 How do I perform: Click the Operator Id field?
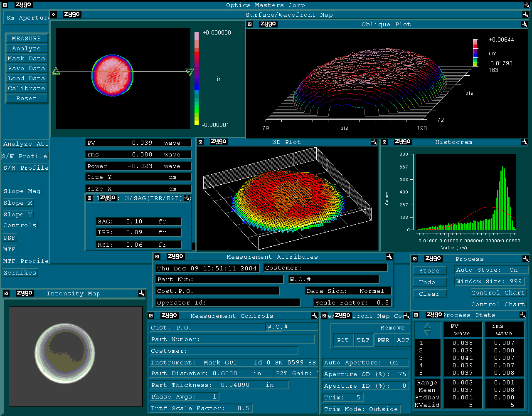tap(228, 302)
